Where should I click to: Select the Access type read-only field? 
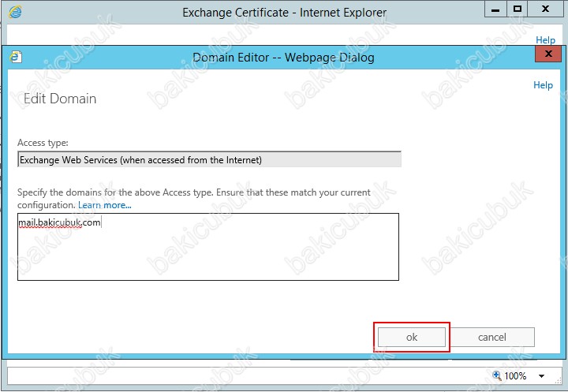209,159
